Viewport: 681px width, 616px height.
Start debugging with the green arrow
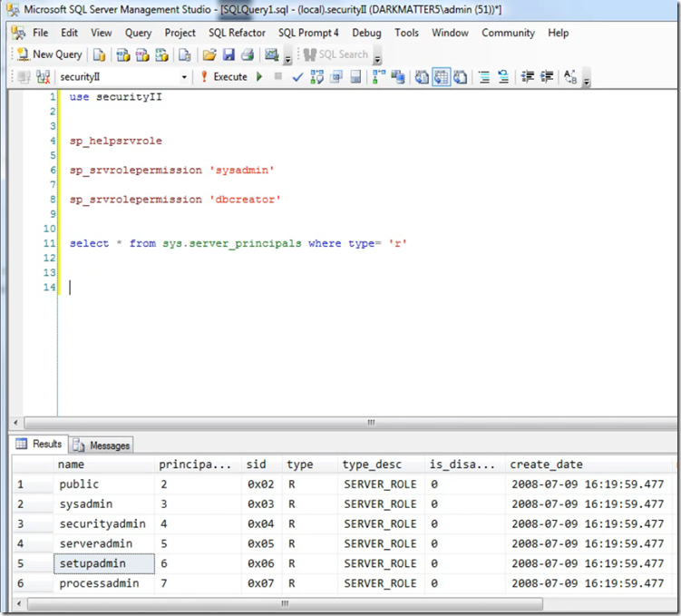click(259, 77)
